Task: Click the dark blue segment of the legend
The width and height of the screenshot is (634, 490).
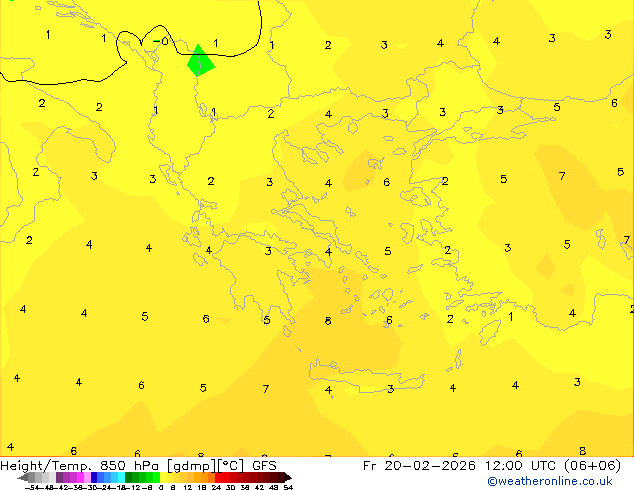Action: 94,477
